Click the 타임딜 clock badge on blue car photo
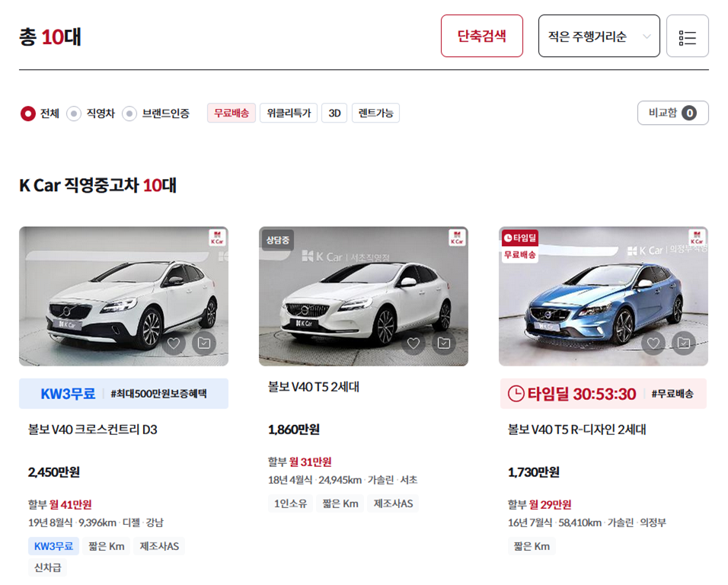The image size is (728, 585). click(x=519, y=238)
